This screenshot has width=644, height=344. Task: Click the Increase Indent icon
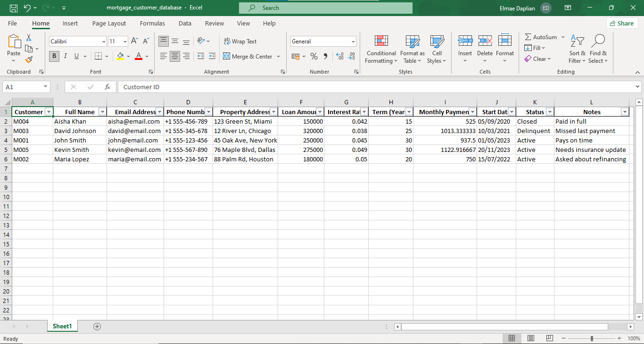(212, 56)
